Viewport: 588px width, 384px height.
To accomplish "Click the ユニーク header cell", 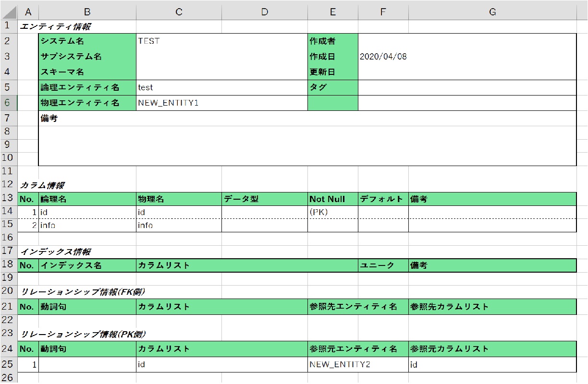I will 383,265.
